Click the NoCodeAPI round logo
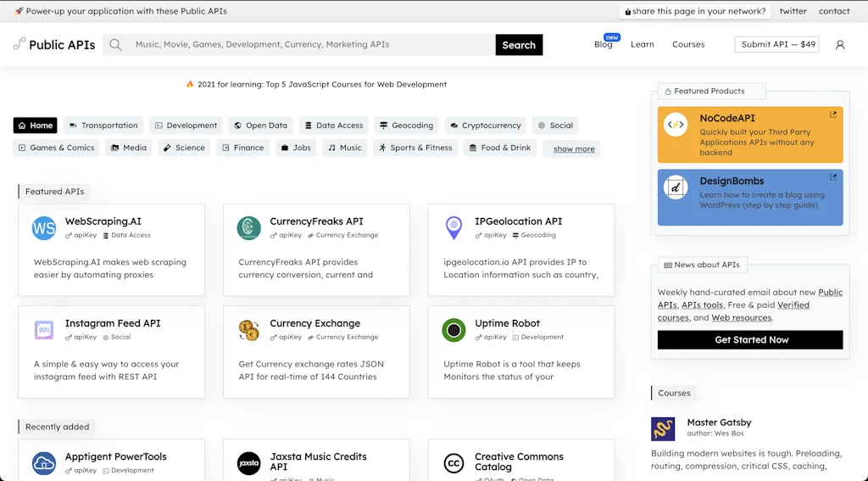Image resolution: width=868 pixels, height=481 pixels. click(x=676, y=125)
